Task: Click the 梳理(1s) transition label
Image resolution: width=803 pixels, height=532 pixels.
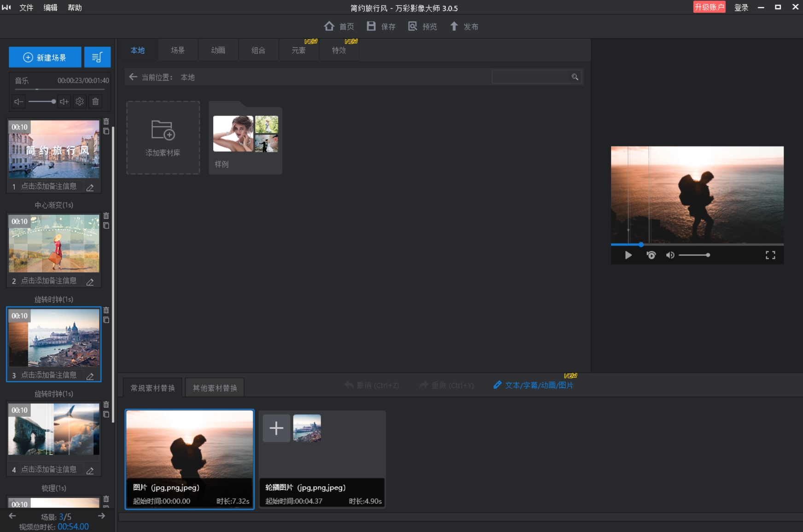Action: 54,488
